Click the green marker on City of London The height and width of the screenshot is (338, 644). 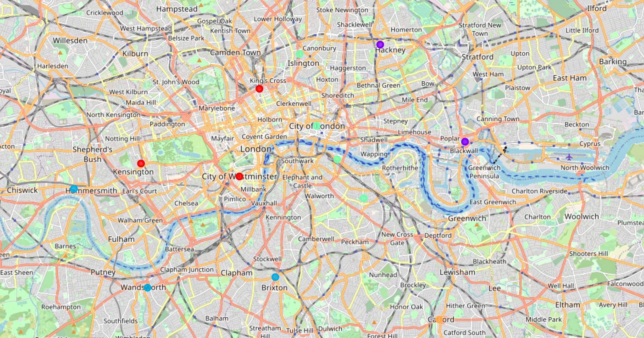(317, 126)
